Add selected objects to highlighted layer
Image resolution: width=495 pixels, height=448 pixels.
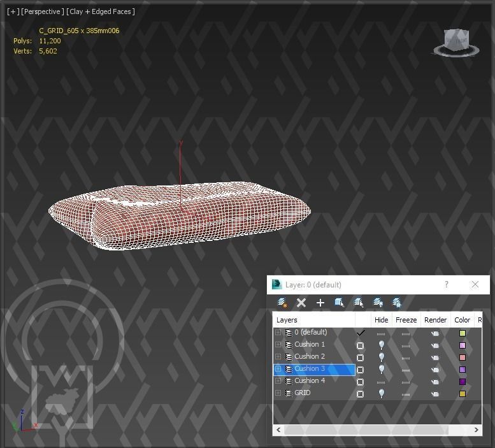(x=320, y=303)
